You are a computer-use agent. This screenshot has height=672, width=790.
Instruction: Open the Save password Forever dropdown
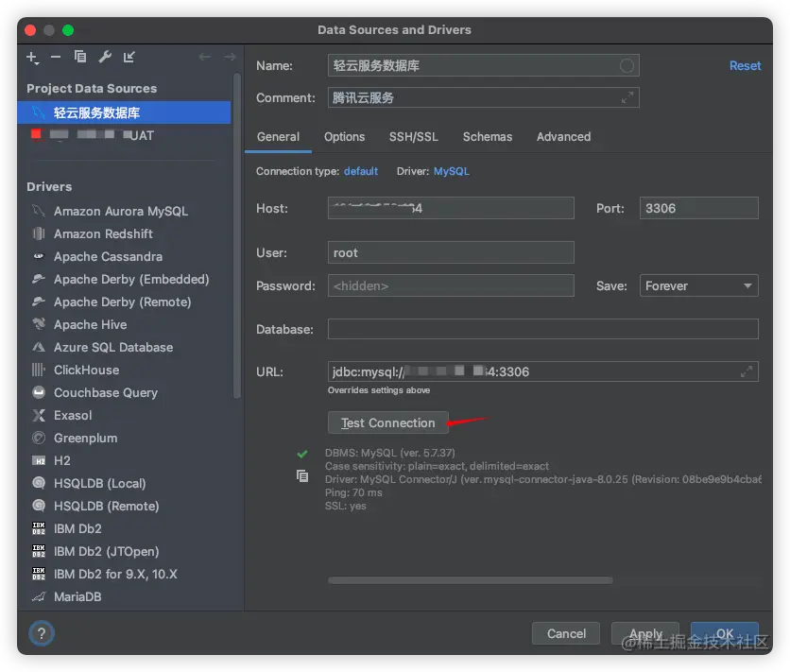(698, 285)
